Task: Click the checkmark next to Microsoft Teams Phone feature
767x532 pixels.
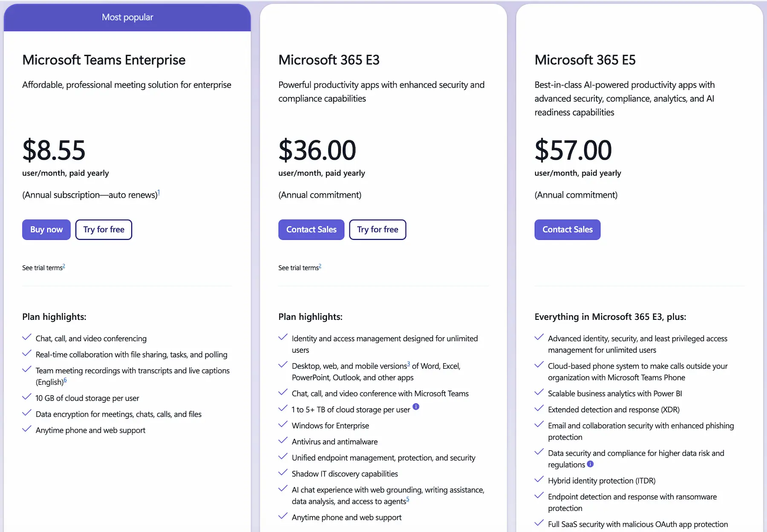Action: pos(539,365)
